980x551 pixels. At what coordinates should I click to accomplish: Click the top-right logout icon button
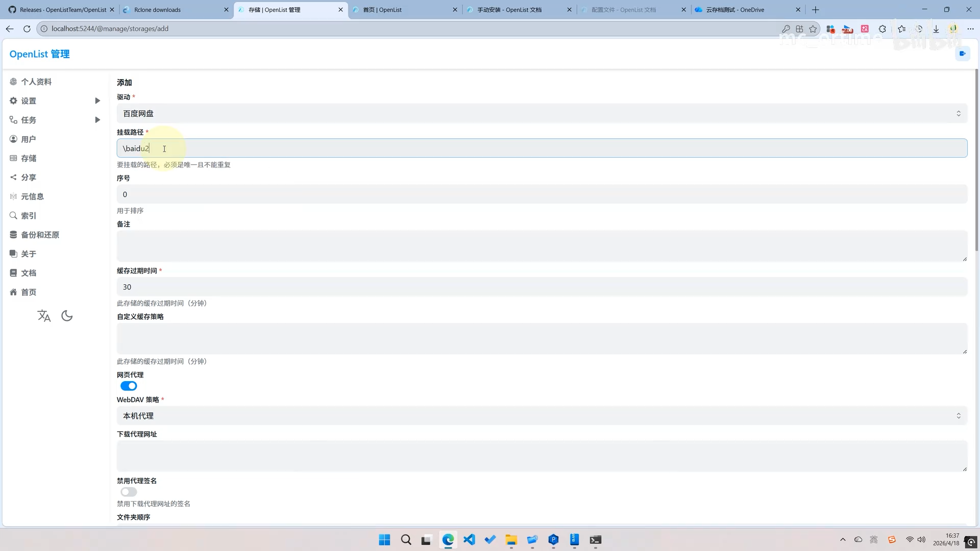point(962,54)
